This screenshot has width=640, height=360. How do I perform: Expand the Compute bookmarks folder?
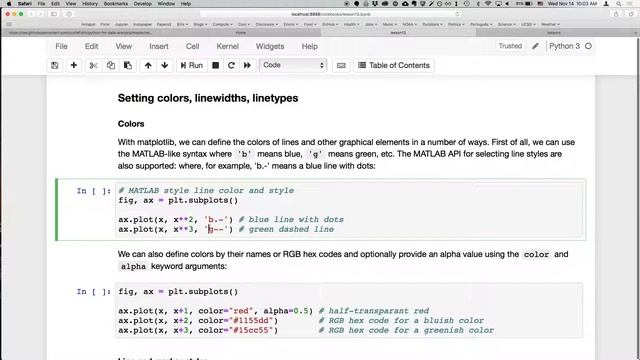coord(222,24)
